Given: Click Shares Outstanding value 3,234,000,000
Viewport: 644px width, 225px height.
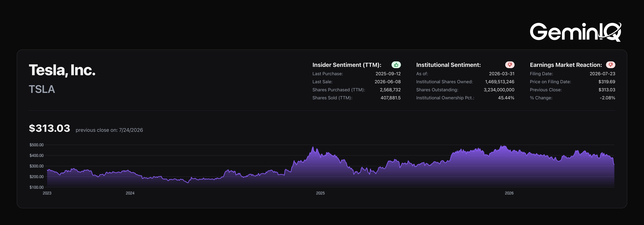Looking at the screenshot, I should pyautogui.click(x=499, y=90).
